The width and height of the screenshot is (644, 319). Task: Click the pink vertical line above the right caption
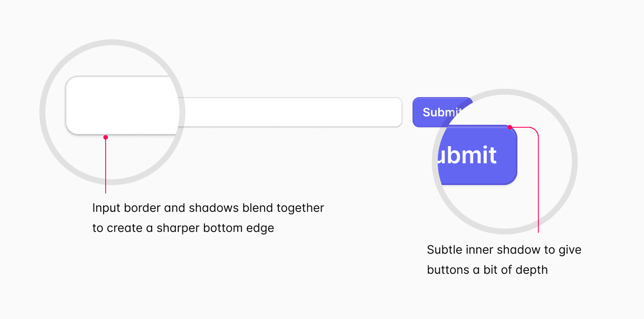pyautogui.click(x=538, y=188)
